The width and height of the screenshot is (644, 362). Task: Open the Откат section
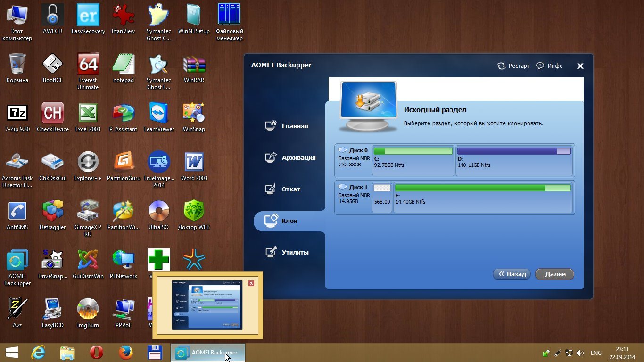point(283,189)
